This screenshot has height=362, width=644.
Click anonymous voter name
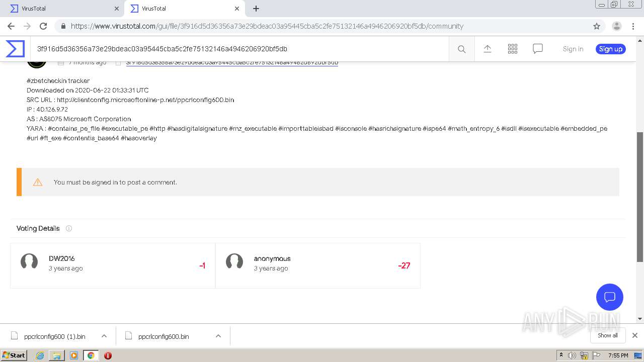click(272, 258)
